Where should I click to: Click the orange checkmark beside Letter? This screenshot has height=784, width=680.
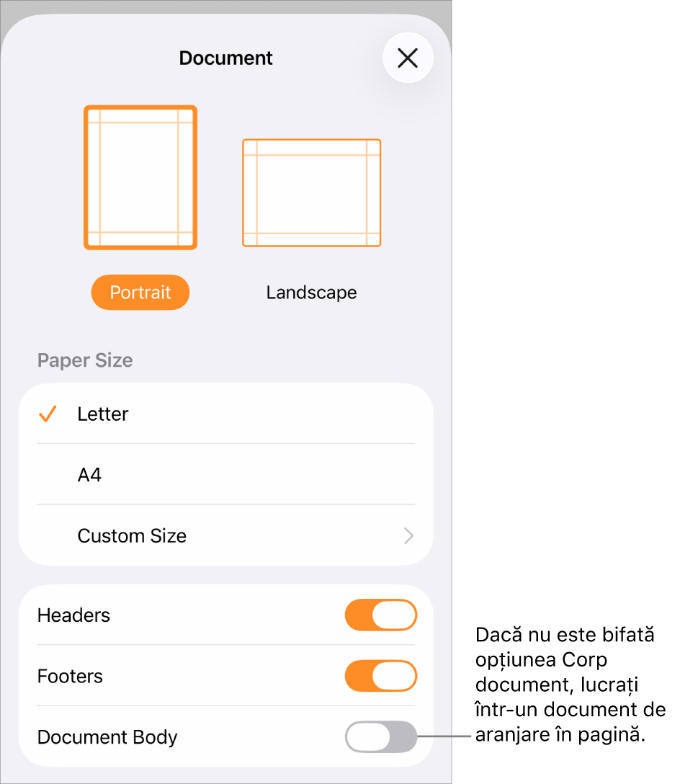(48, 414)
